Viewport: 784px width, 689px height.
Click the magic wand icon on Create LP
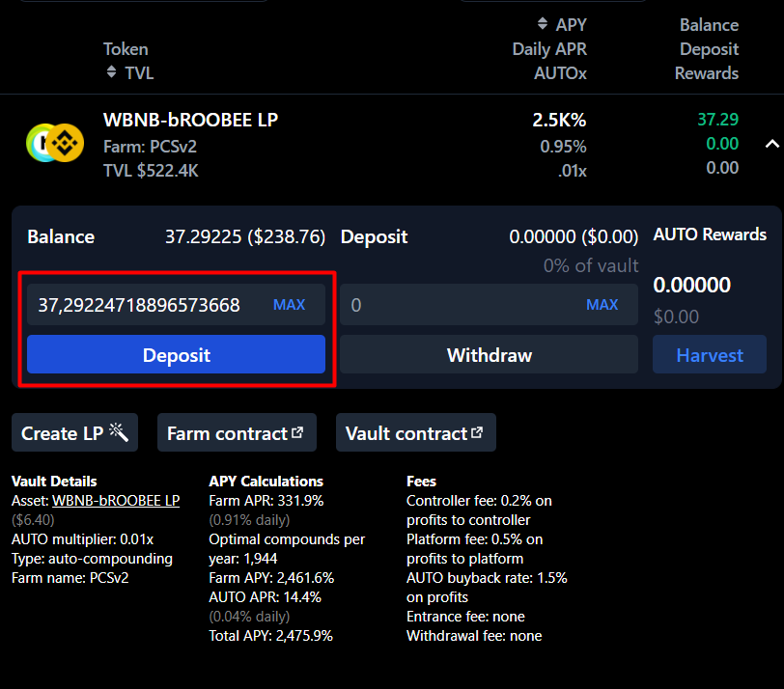(119, 432)
